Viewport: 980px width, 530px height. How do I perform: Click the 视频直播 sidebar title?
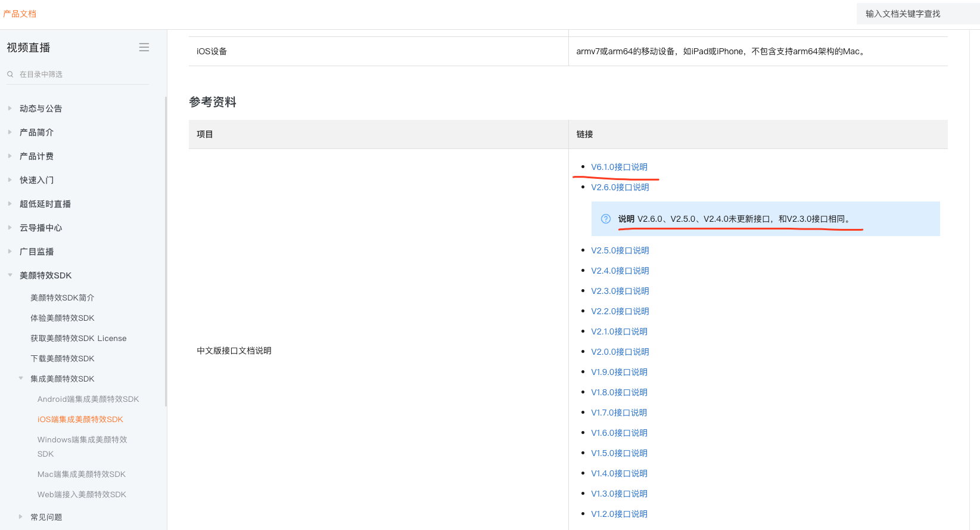pos(29,48)
